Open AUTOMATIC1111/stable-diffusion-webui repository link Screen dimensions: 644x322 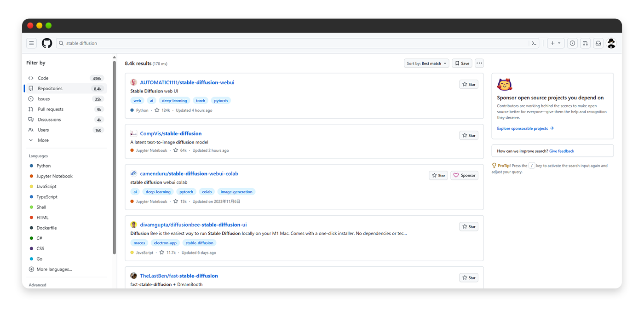187,82
